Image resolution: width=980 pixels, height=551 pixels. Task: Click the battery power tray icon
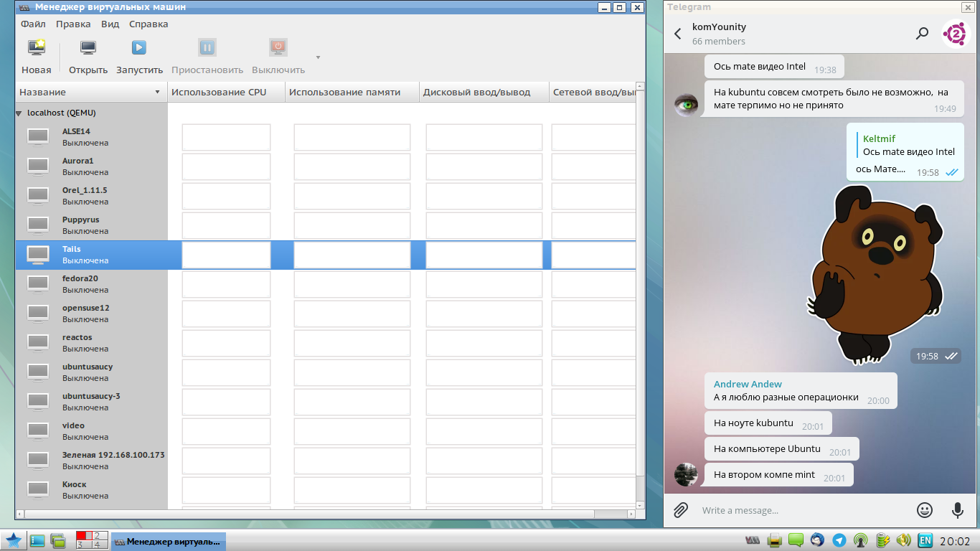point(882,540)
